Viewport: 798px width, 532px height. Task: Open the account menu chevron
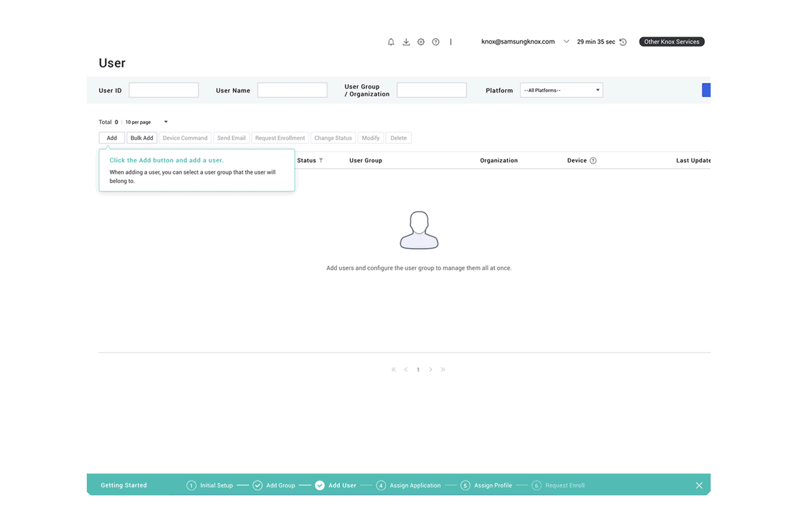pos(566,42)
